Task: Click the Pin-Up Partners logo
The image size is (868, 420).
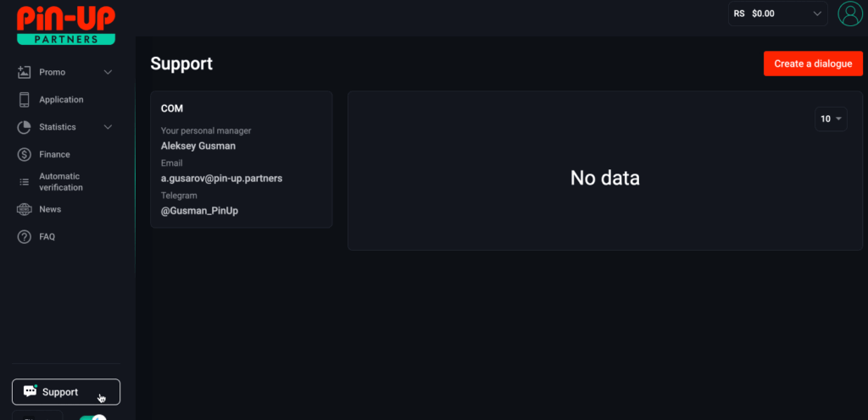Action: (x=66, y=25)
